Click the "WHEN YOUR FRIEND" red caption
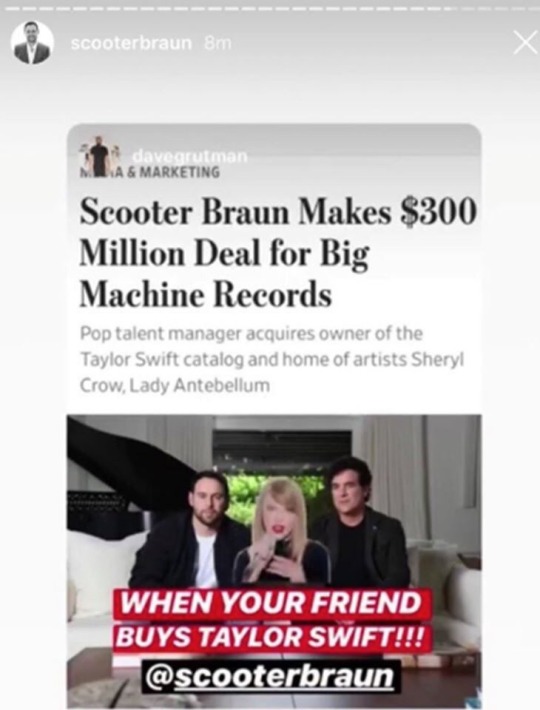 coord(271,603)
